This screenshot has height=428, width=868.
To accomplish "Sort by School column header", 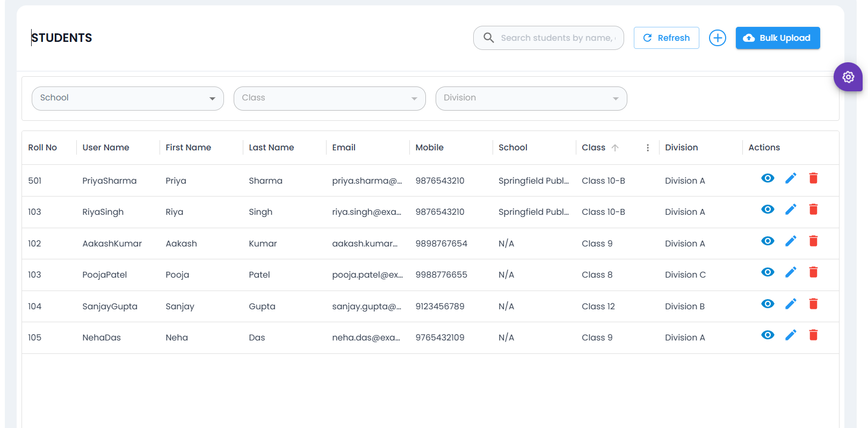I will (513, 148).
